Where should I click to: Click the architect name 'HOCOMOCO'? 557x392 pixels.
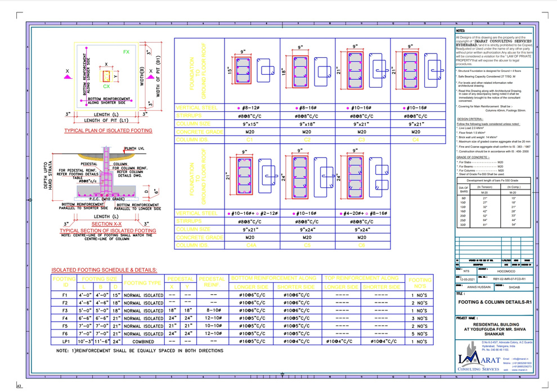(x=506, y=271)
